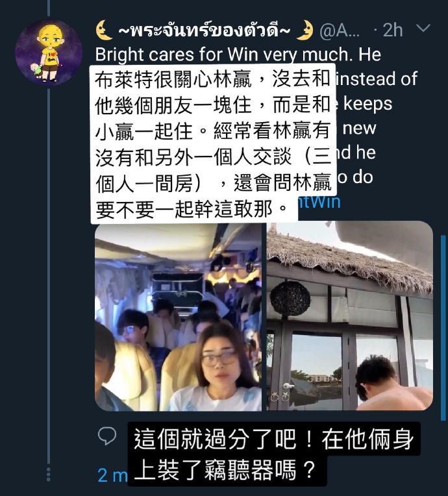
Task: Click the "Bright cares for Win" tweet line
Action: click(x=238, y=55)
